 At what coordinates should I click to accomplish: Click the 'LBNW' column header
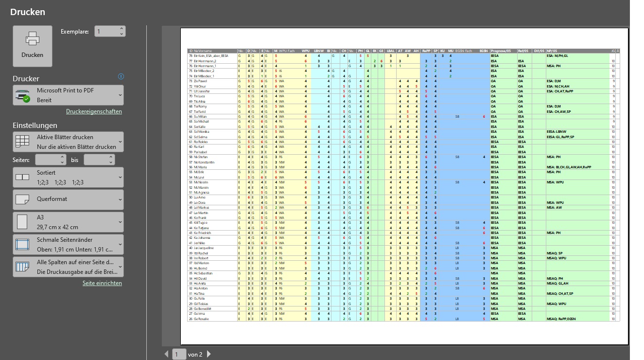click(319, 51)
